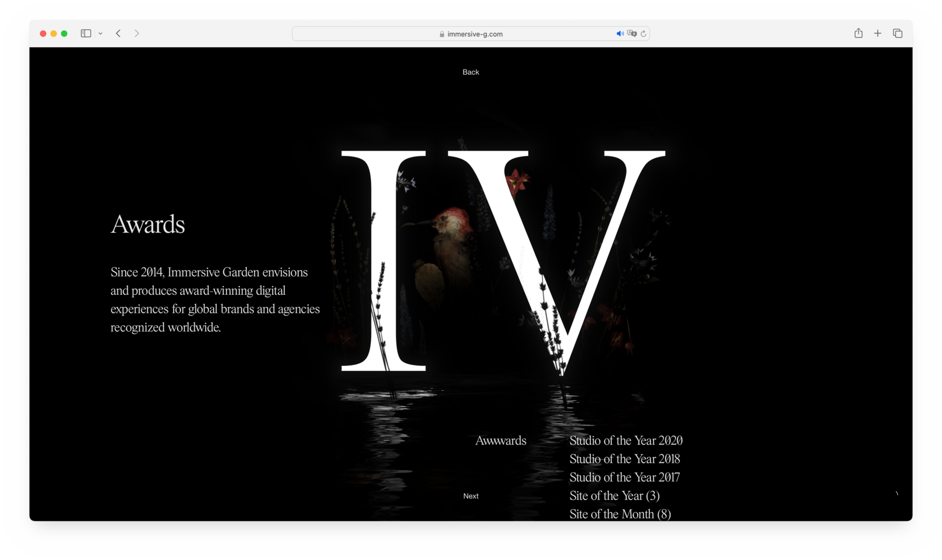Click the Awards heading
This screenshot has width=942, height=560.
[x=148, y=224]
